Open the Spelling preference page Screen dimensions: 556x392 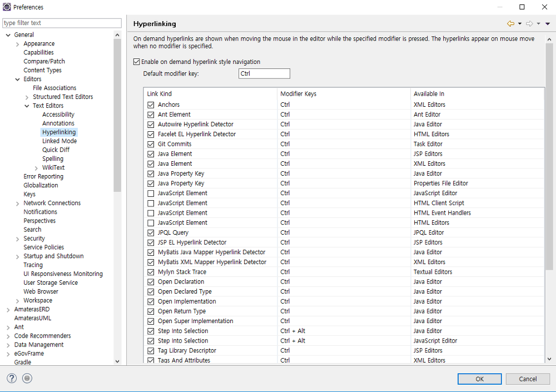53,158
